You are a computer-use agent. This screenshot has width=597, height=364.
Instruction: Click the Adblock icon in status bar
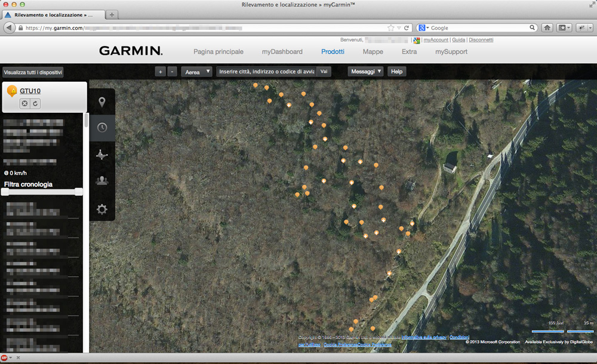pyautogui.click(x=4, y=357)
